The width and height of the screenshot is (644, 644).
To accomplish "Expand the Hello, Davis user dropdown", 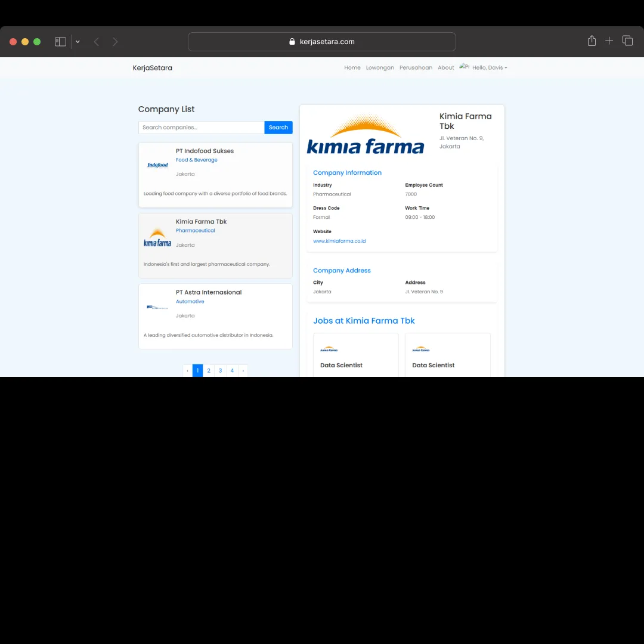I will (x=490, y=68).
